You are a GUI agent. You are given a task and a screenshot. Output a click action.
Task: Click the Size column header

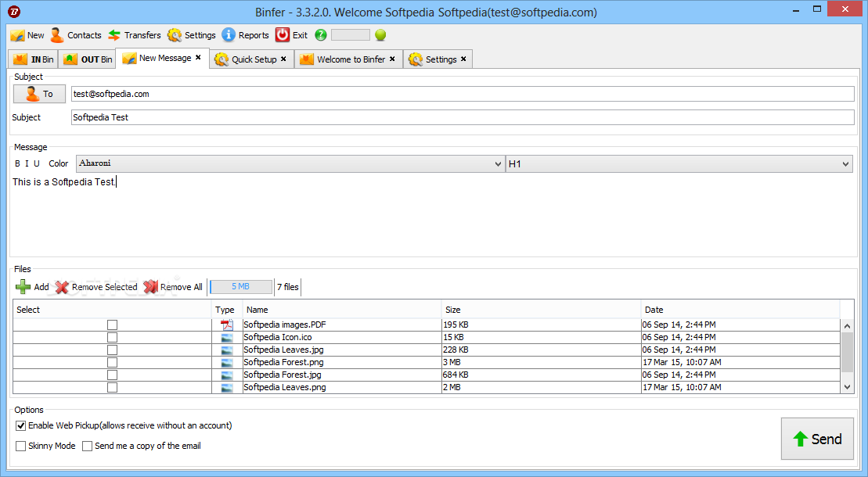[x=541, y=310]
